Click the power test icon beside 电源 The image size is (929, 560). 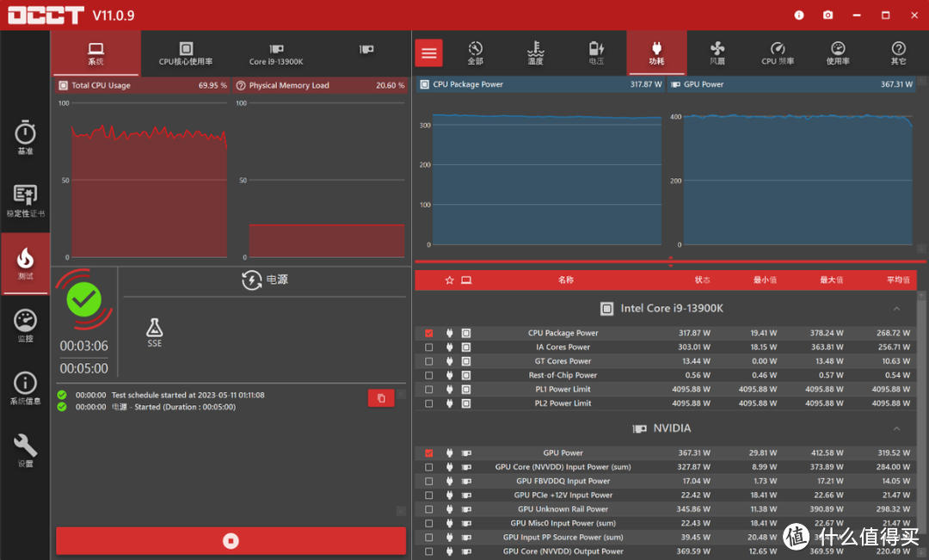252,280
